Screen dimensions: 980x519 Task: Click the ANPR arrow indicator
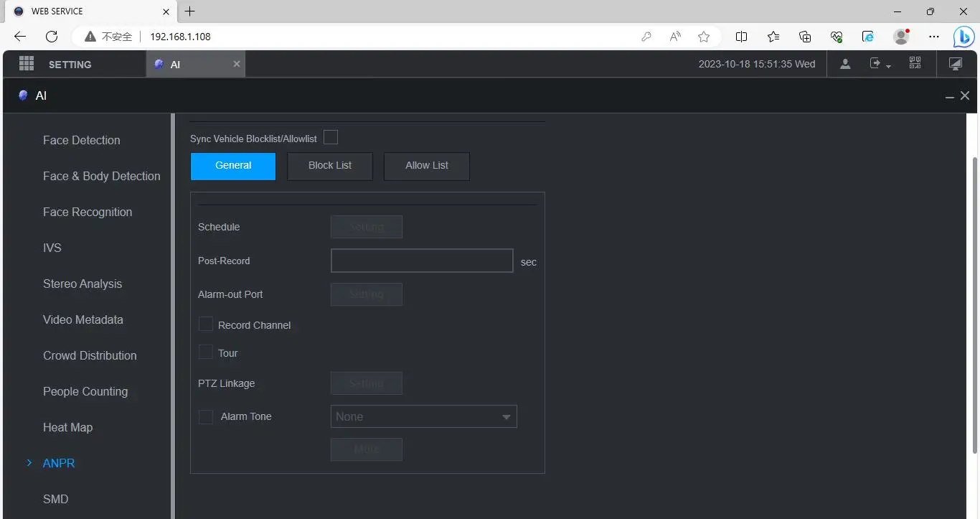point(29,463)
